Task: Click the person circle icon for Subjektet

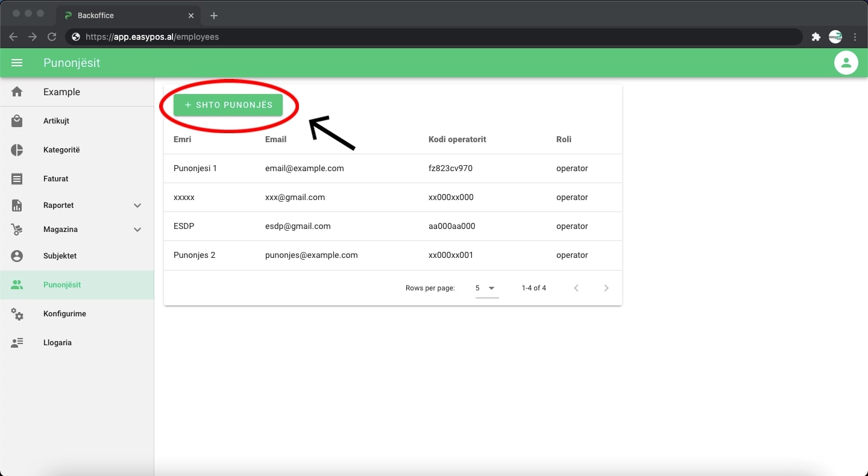Action: [x=17, y=256]
